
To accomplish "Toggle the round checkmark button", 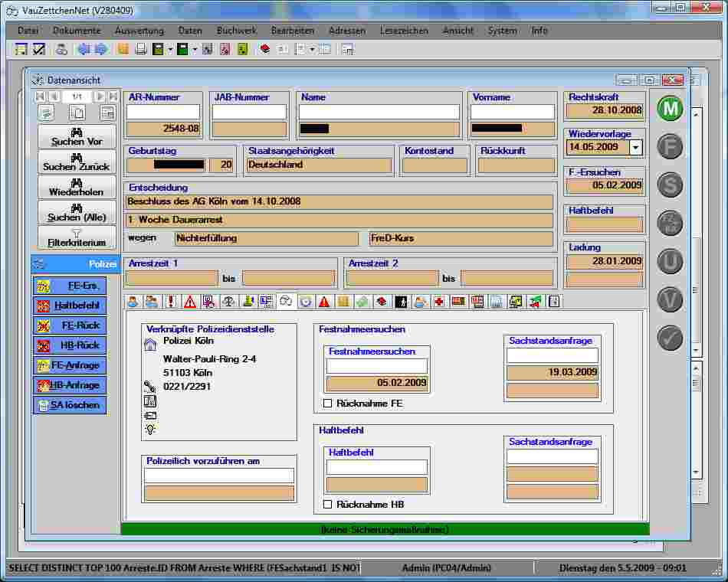I will (670, 338).
